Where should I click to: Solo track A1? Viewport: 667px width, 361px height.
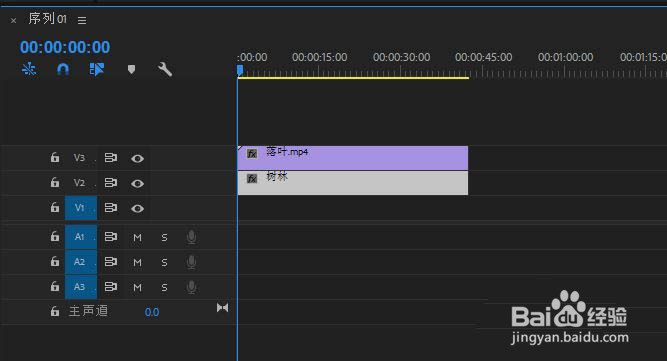(164, 238)
